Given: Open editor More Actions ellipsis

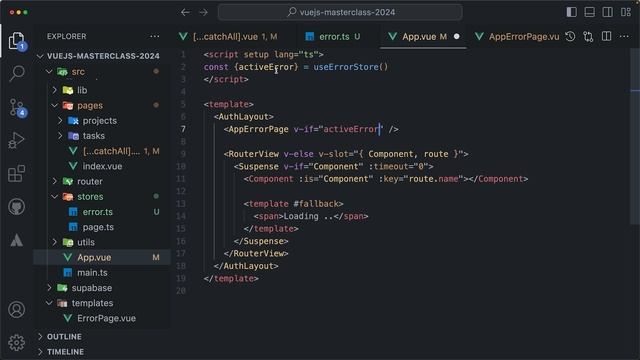Looking at the screenshot, I should point(624,37).
